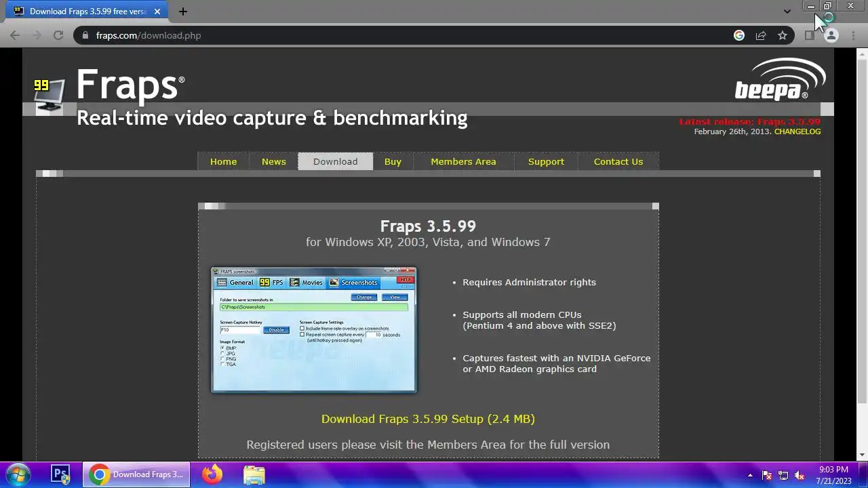
Task: Open the Buy menu item
Action: pyautogui.click(x=393, y=161)
